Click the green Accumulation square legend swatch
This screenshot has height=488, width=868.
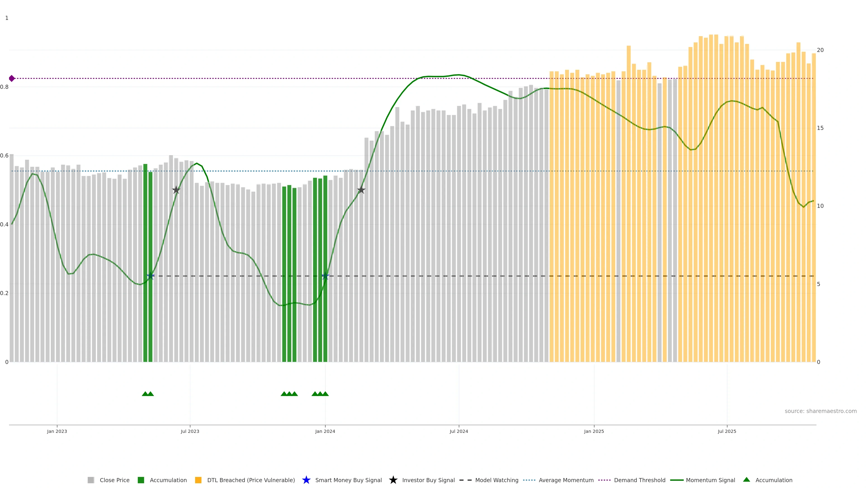[141, 480]
